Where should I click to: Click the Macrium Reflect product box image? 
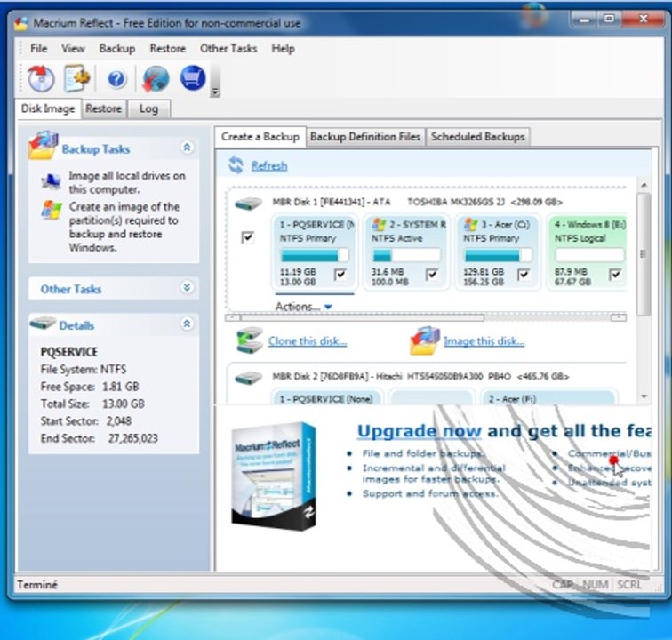[275, 476]
